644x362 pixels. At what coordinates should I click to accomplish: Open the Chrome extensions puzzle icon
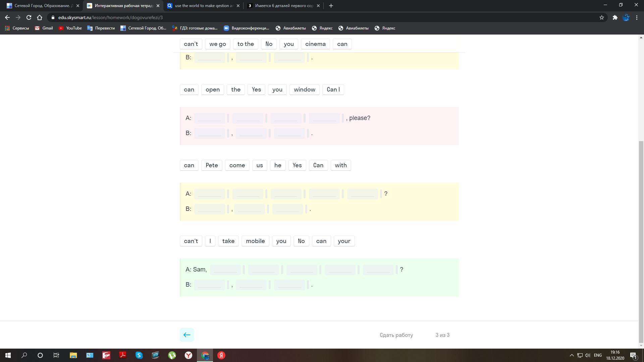click(615, 17)
